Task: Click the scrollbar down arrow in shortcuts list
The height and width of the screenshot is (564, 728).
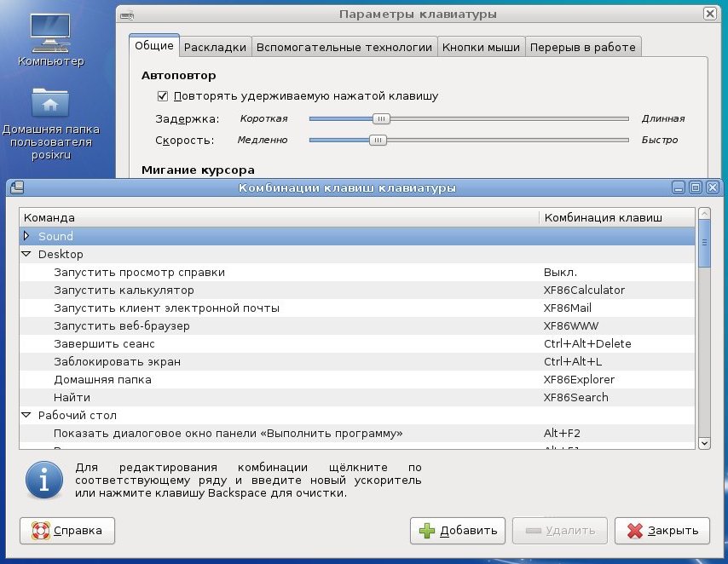Action: (x=704, y=443)
